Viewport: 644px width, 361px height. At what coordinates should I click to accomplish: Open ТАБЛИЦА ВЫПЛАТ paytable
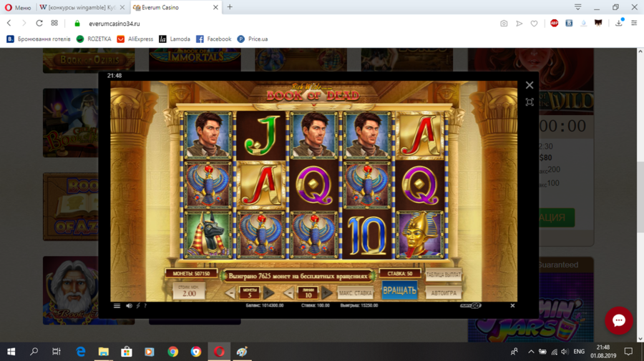[444, 275]
